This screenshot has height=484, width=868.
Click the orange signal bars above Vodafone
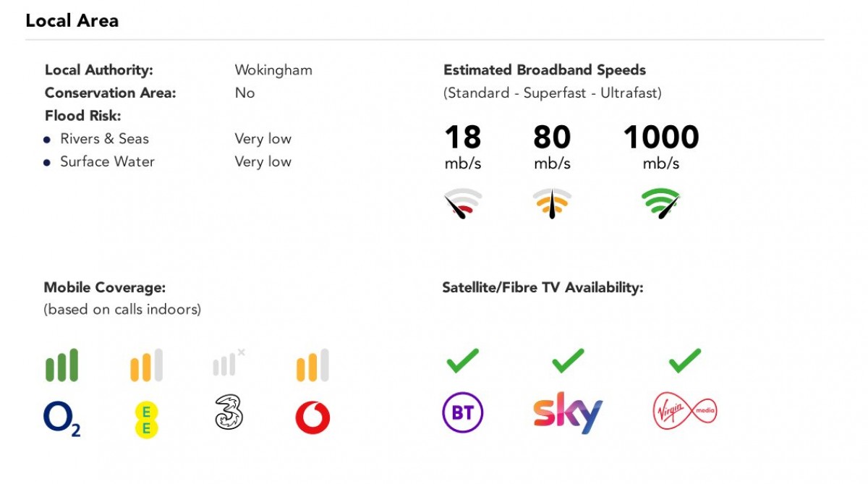coord(312,365)
